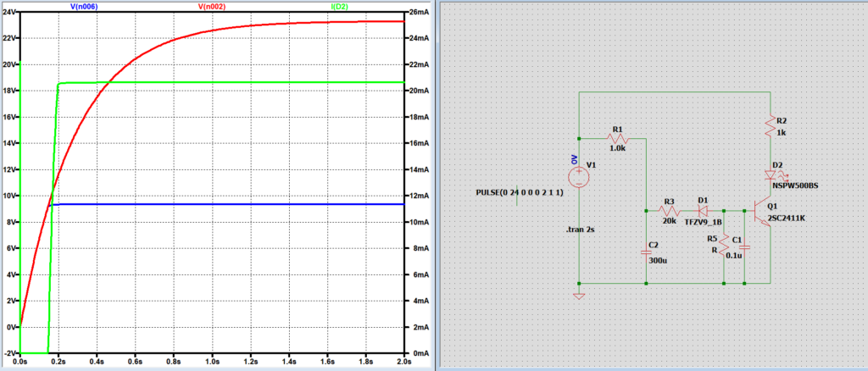Click the R5 designator label

click(712, 239)
